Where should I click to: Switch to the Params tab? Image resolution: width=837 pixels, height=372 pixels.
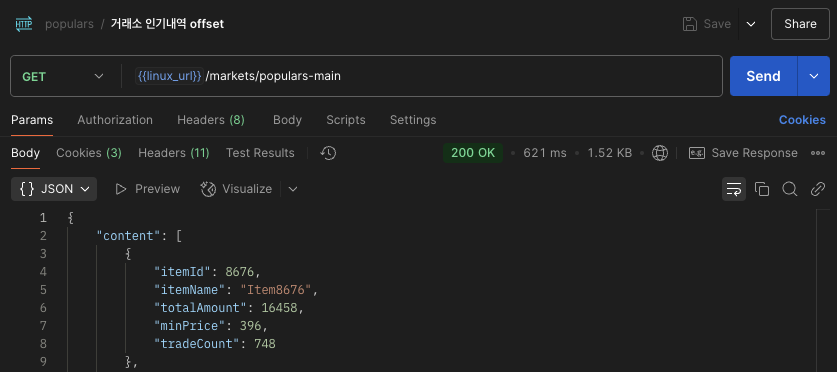32,120
